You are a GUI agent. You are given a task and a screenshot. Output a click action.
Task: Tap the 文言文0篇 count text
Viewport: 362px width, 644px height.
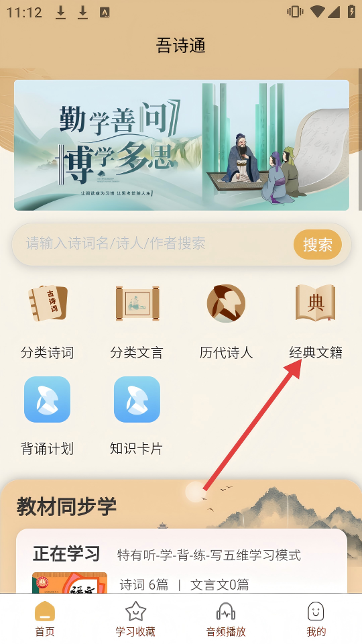(x=220, y=584)
